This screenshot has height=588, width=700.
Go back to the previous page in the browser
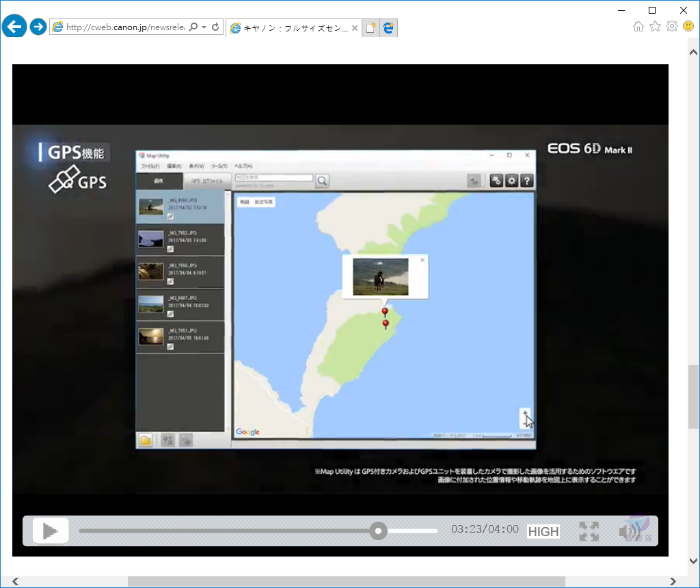tap(14, 27)
